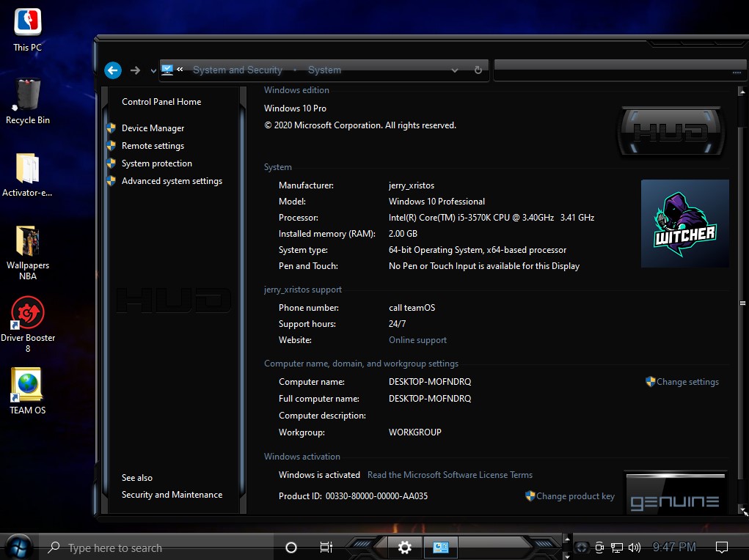Switch to Control Panel taskbar button
The height and width of the screenshot is (560, 749).
[x=440, y=548]
